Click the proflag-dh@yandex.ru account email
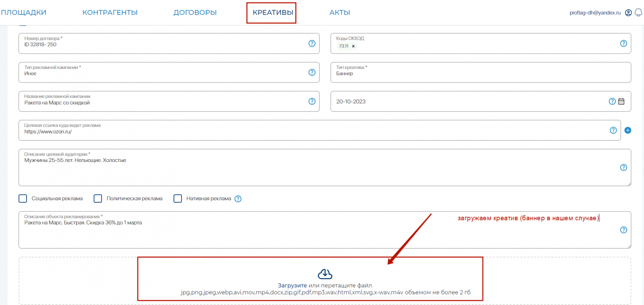The image size is (644, 305). [595, 12]
